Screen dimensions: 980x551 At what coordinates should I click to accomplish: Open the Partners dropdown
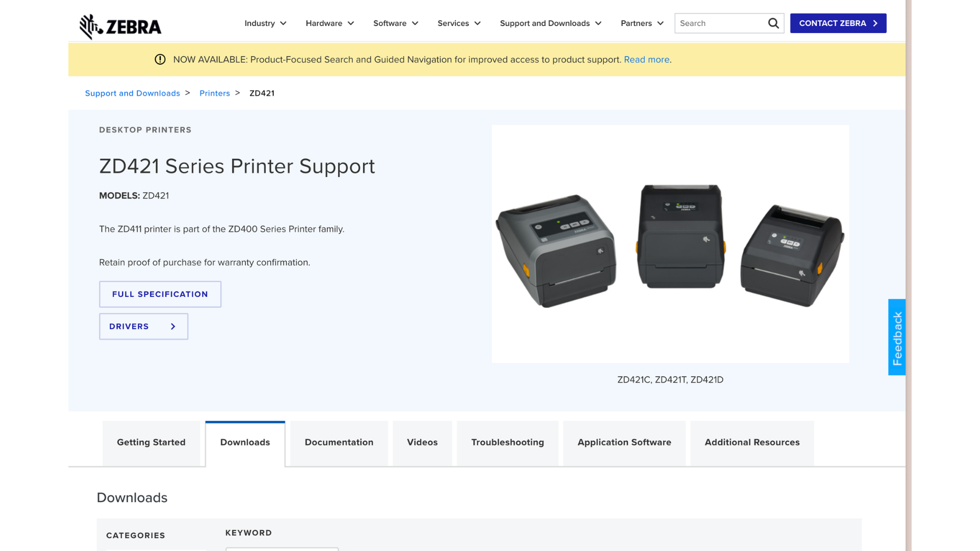coord(642,23)
